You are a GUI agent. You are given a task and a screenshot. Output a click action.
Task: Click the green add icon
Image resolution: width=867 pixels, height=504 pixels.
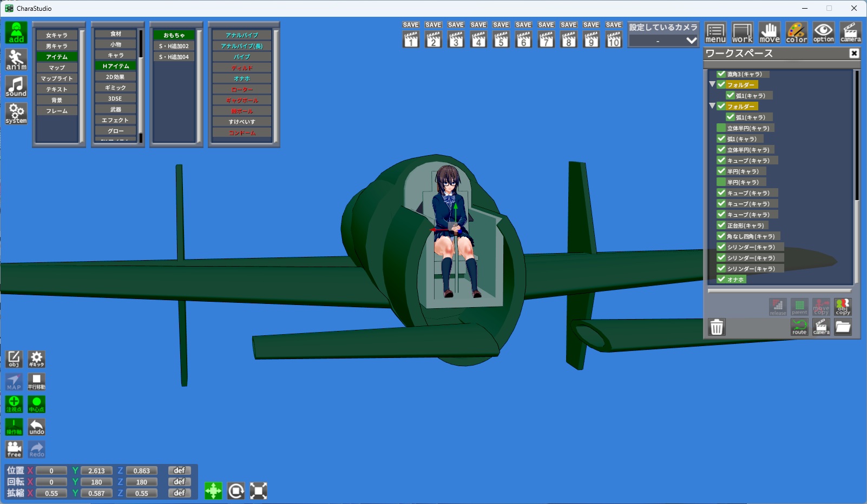(16, 32)
